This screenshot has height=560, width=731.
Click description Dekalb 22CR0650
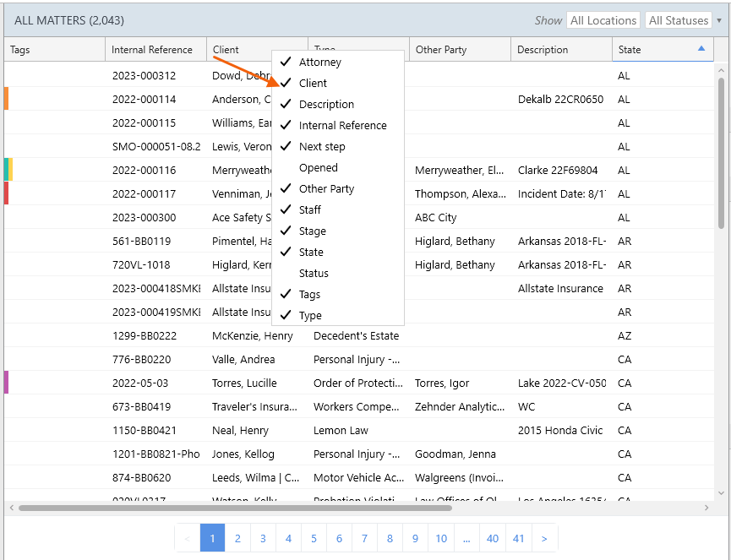[x=560, y=99]
